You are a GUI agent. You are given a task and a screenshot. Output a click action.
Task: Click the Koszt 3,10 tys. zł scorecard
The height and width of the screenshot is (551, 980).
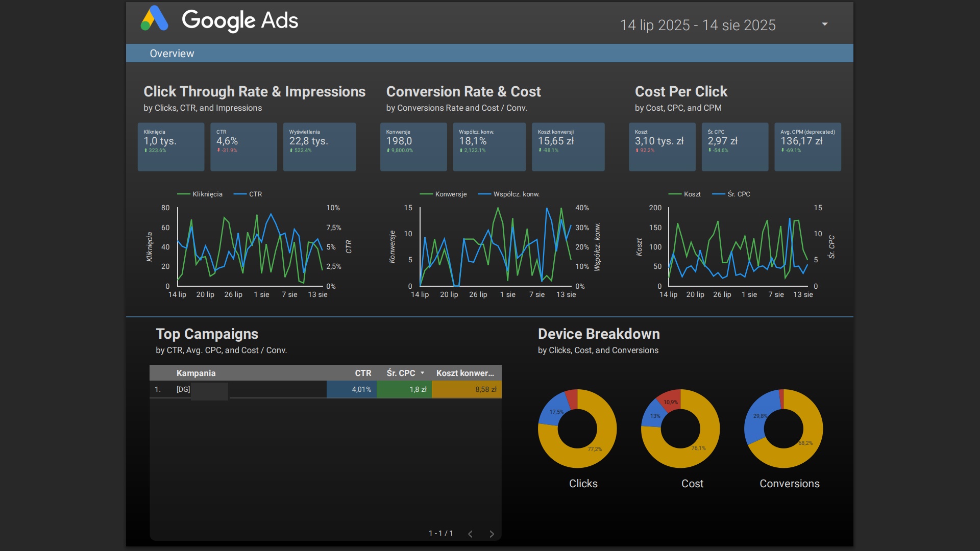tap(662, 147)
